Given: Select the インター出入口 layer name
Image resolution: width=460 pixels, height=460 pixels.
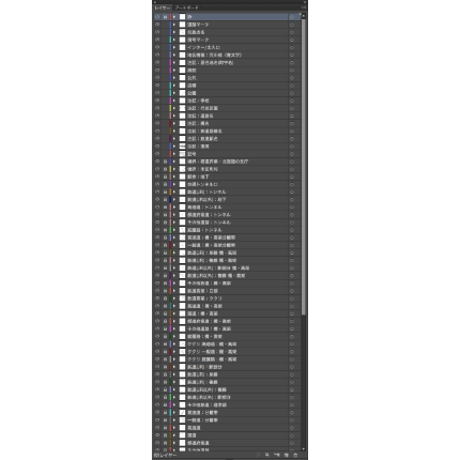Looking at the screenshot, I should coord(204,47).
